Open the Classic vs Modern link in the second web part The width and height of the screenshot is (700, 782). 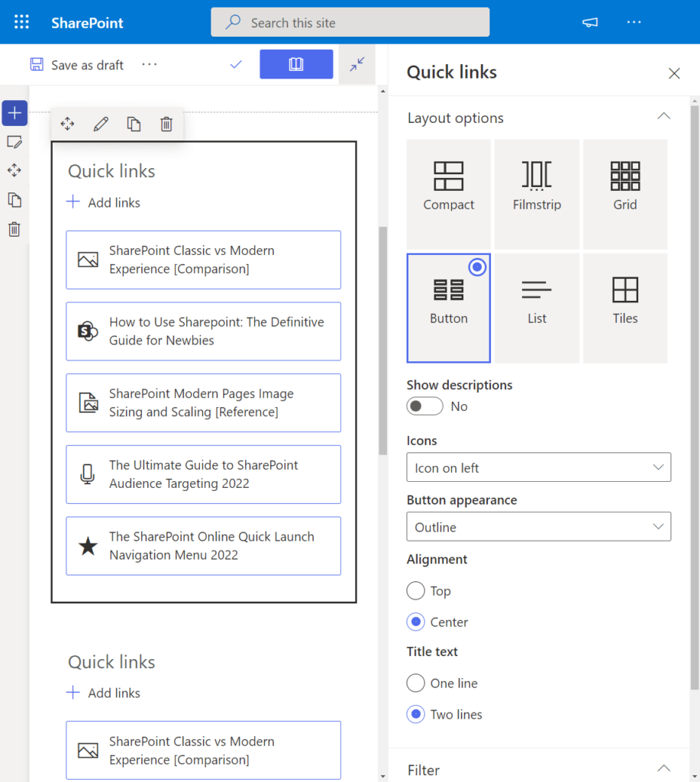pyautogui.click(x=203, y=750)
